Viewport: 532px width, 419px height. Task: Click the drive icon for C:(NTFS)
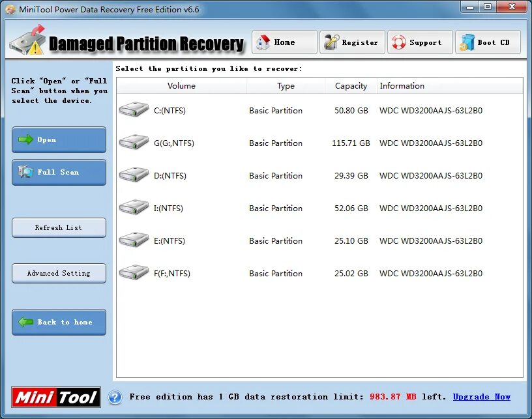(x=134, y=109)
